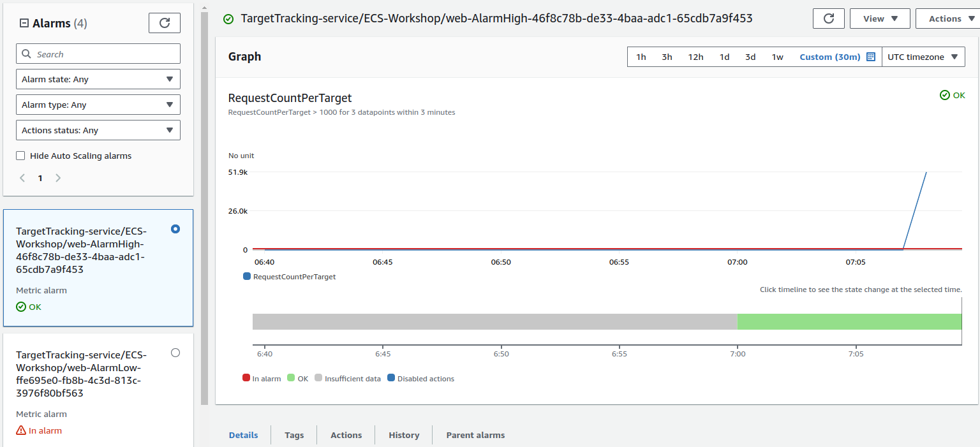Open the calendar icon next to Custom (30m)
This screenshot has width=980, height=447.
(871, 57)
